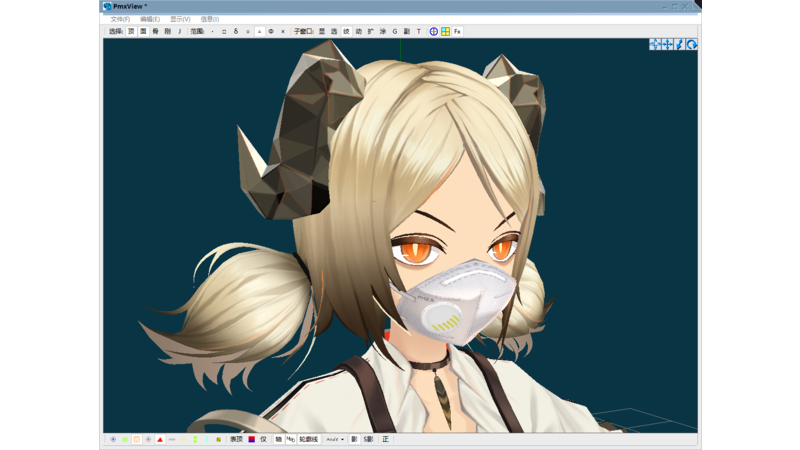
Task: Toggle face selection button 面
Action: coord(143,31)
